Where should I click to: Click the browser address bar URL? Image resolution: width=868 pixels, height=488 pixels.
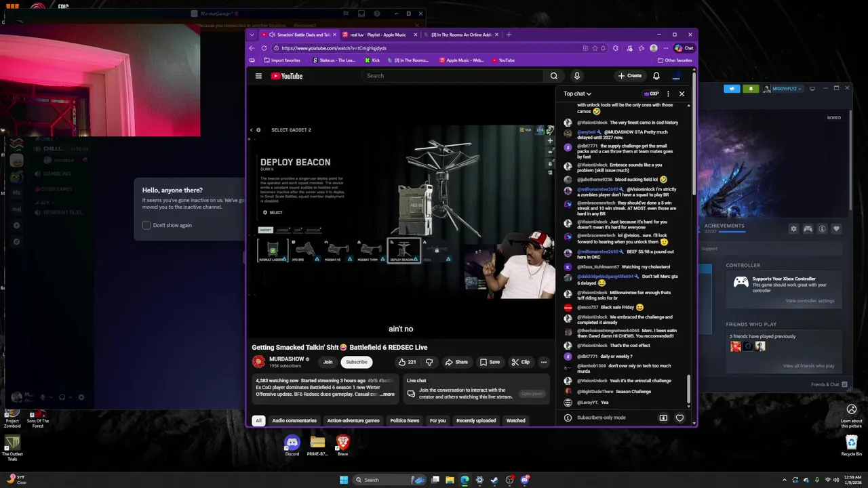pyautogui.click(x=334, y=48)
